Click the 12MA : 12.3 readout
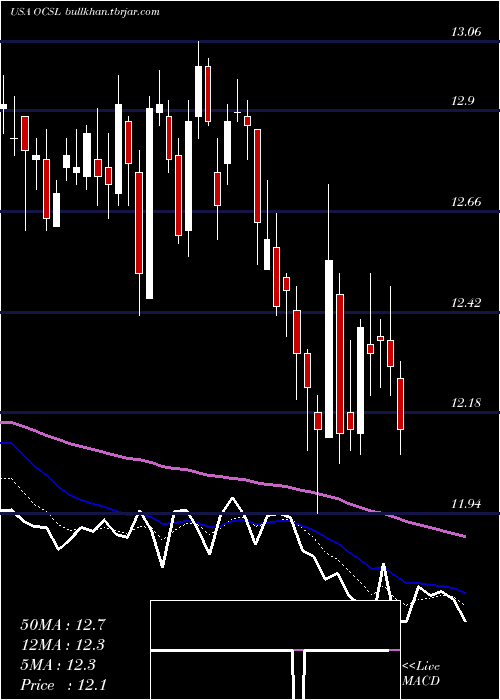 [63, 644]
